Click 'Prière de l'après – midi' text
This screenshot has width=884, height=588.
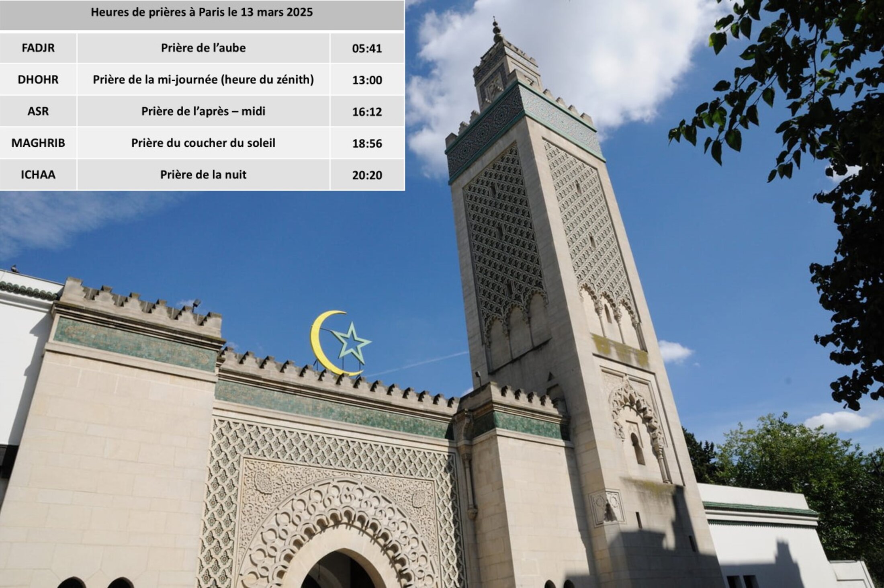(203, 111)
